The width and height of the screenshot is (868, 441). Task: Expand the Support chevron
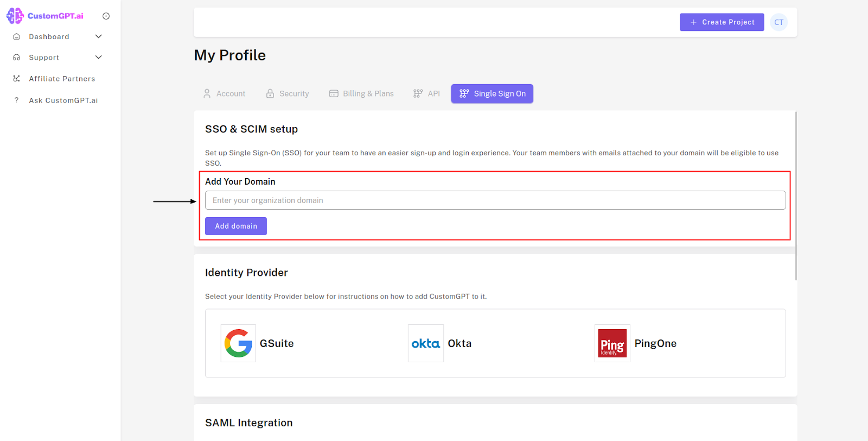pyautogui.click(x=99, y=57)
